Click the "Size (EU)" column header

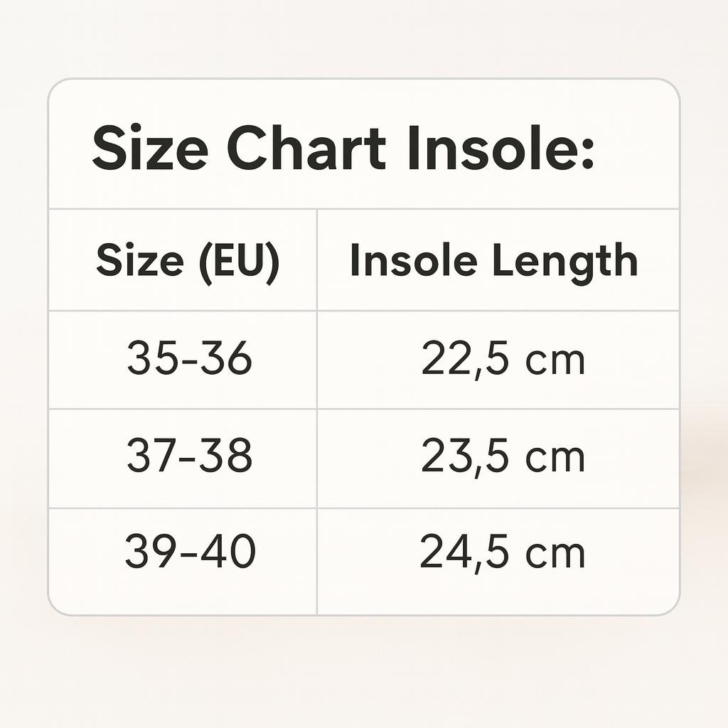pyautogui.click(x=188, y=262)
